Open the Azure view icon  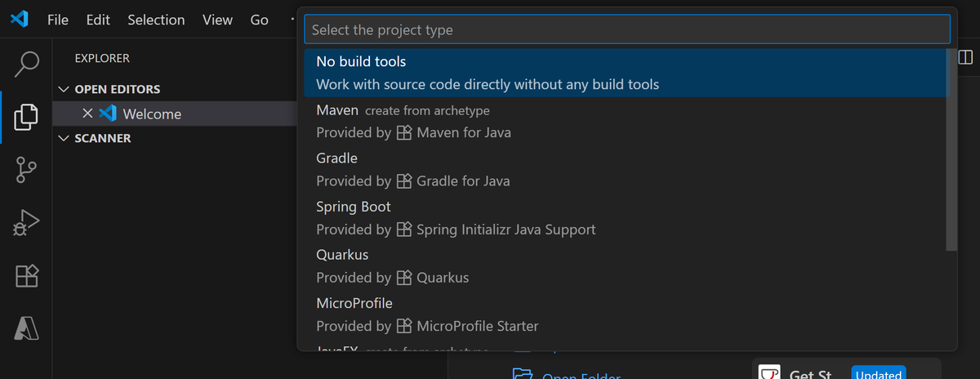pyautogui.click(x=26, y=328)
